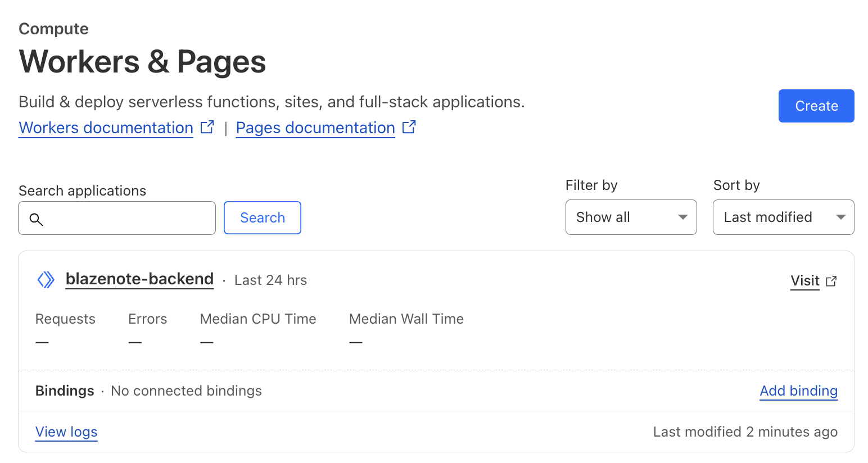Open the Filter by 'Show all' dropdown
Viewport: 868px width, 463px height.
[x=630, y=217]
